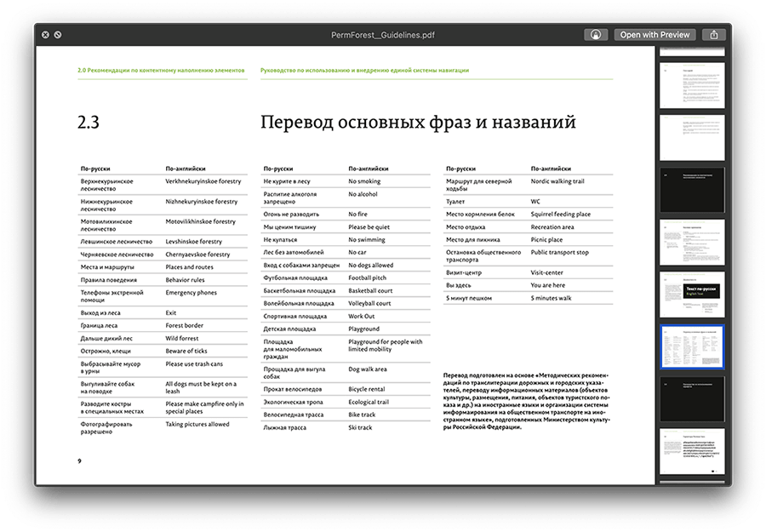Click the section number 2.3
The image size is (766, 532).
click(89, 123)
